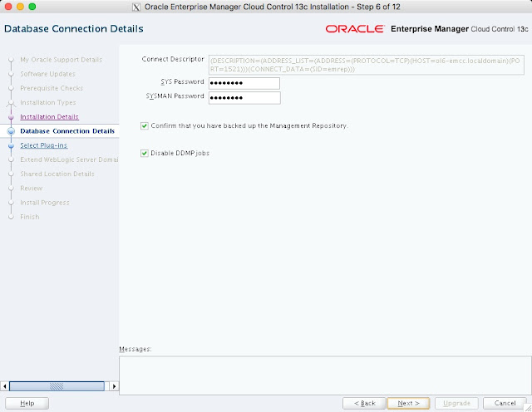Cancel the installation wizard
Viewport: 532px width, 412px height.
[505, 403]
